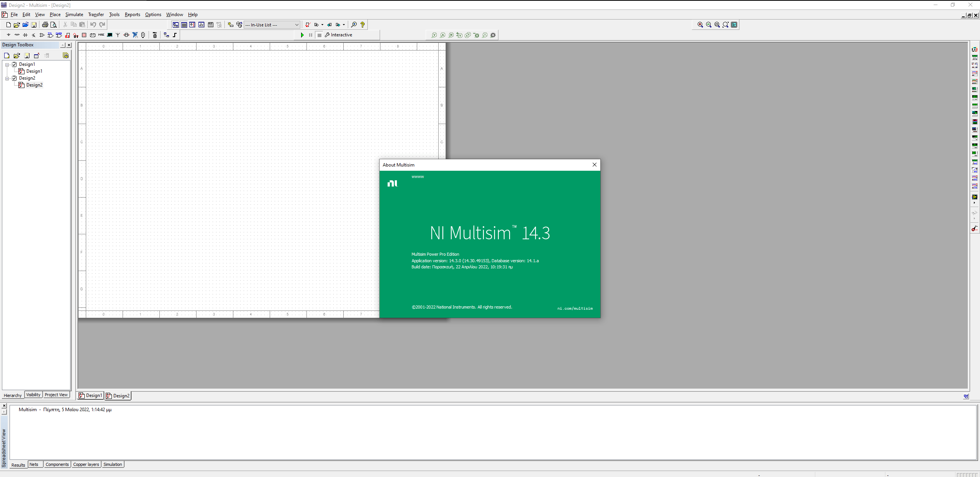This screenshot has width=980, height=477.
Task: Undo the last action
Action: coord(93,25)
